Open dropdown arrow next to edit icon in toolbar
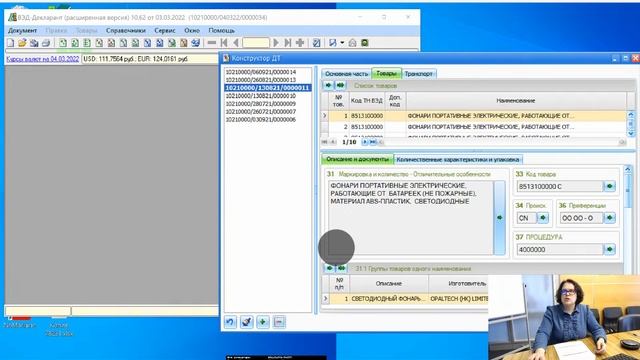Viewport: 640px width, 360px height. [342, 42]
